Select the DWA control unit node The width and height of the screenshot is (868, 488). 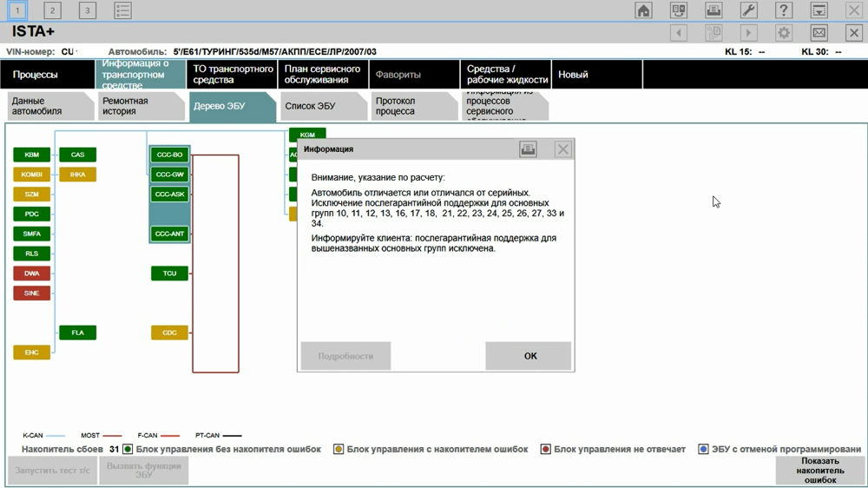point(31,274)
